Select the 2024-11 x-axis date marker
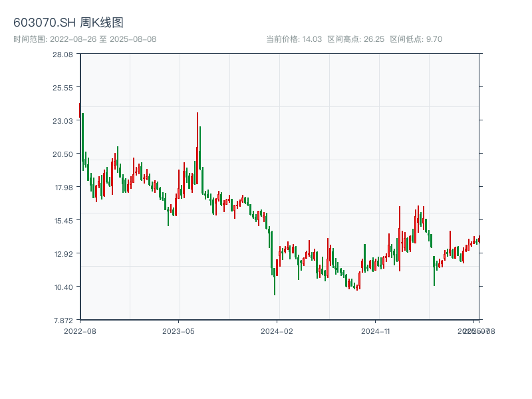This screenshot has width=532, height=399. tap(376, 331)
